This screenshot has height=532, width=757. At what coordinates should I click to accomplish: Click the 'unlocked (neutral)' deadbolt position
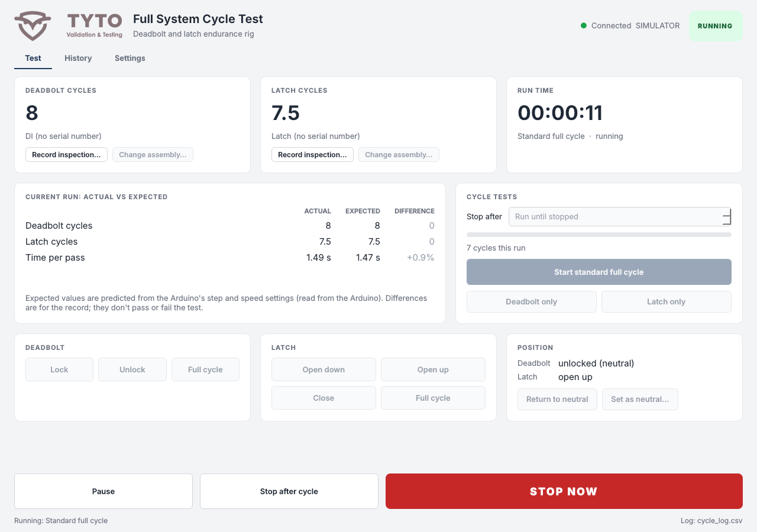[596, 363]
